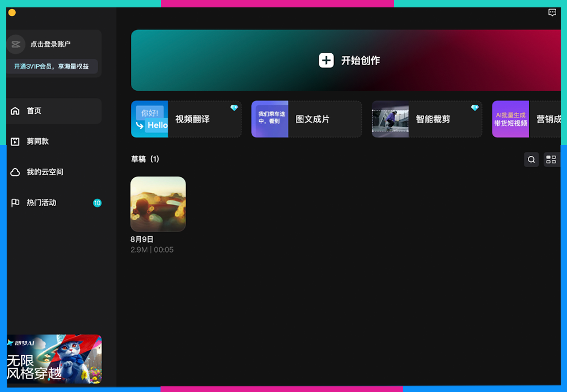Open the 8月9日 draft thumbnail

click(x=158, y=204)
